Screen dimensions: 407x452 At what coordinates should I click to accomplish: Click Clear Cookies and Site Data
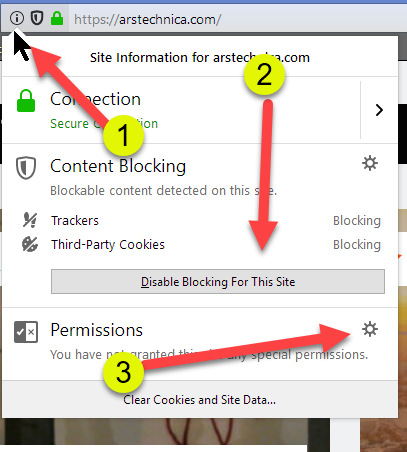point(199,400)
